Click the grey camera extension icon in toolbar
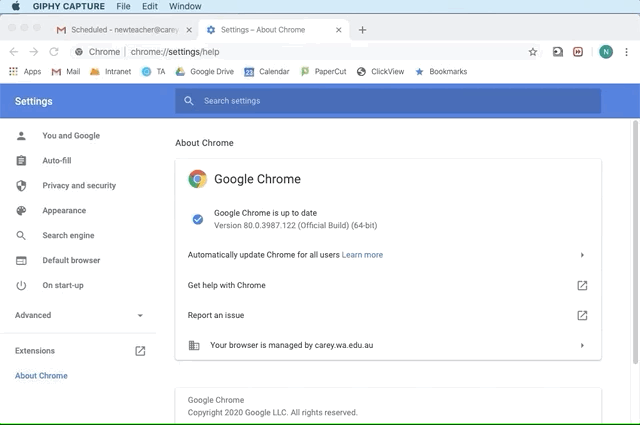Viewport: 640px width, 425px height. [558, 52]
